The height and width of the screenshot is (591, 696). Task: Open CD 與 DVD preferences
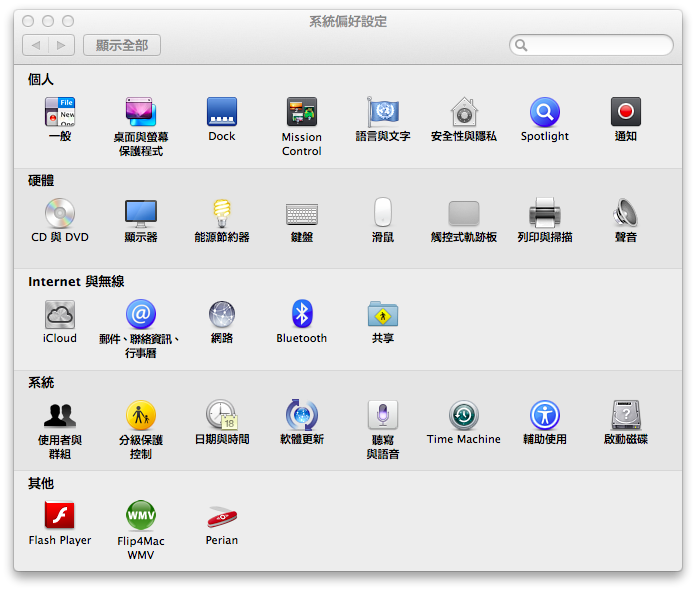[60, 213]
